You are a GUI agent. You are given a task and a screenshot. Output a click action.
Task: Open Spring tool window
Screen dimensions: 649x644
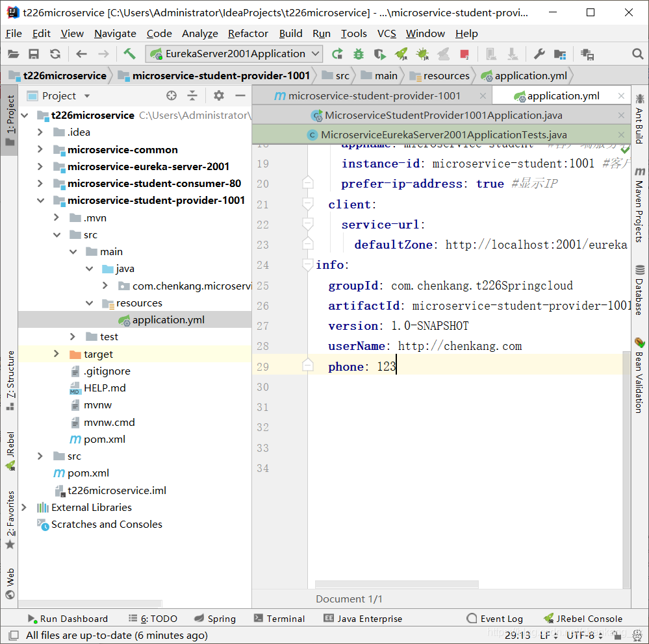(x=215, y=619)
